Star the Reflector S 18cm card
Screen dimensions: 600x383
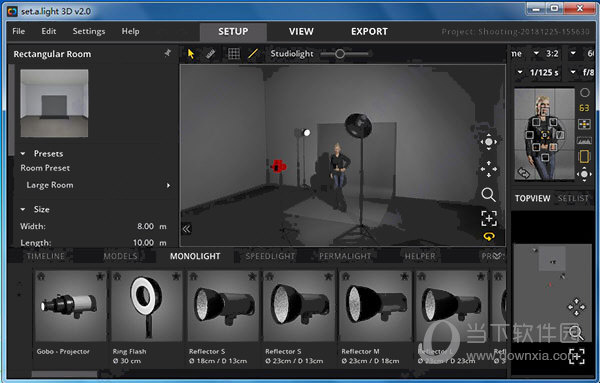tap(252, 276)
